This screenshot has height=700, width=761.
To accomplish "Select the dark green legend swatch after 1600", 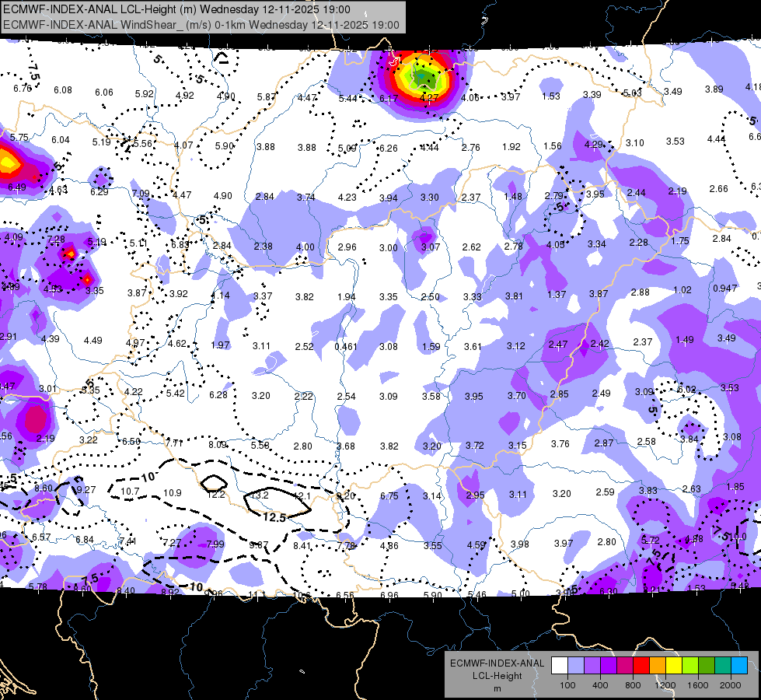I will (706, 666).
